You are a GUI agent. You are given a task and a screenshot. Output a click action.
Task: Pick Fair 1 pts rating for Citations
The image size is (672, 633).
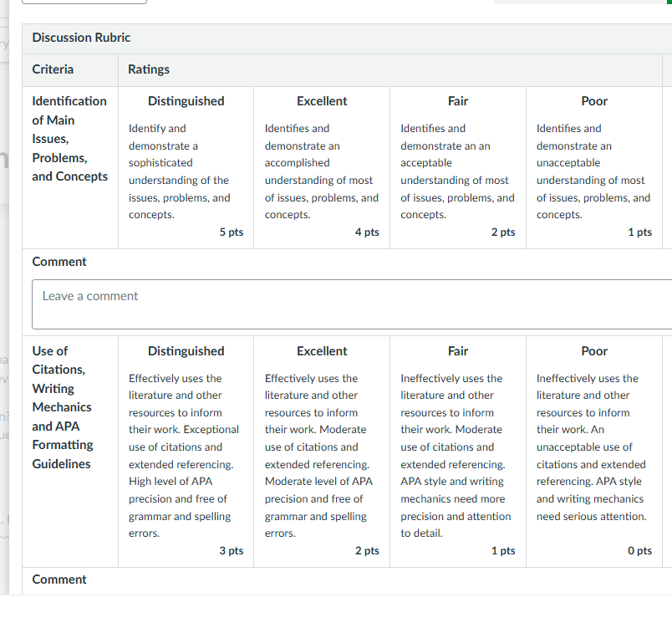(x=458, y=452)
